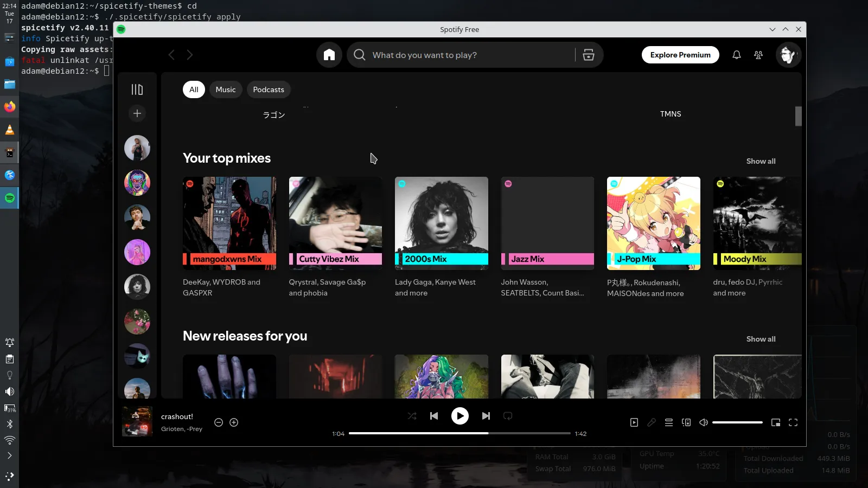
Task: Open Connect to a device
Action: tap(686, 422)
